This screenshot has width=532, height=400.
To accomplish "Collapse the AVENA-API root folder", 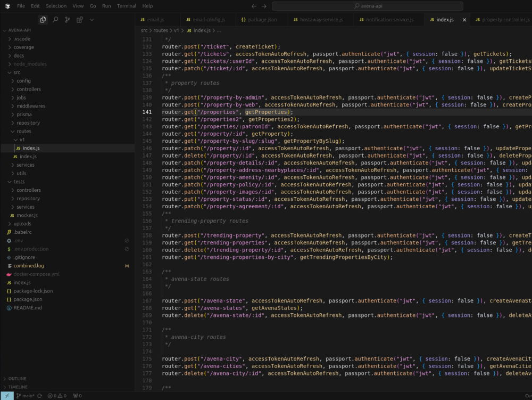I will [68, 30].
